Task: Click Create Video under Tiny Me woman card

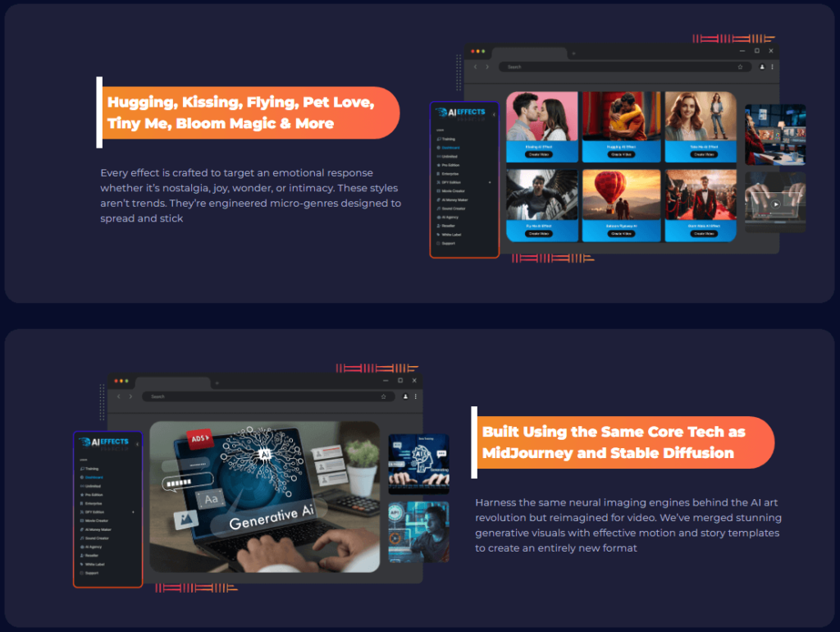Action: (x=703, y=154)
